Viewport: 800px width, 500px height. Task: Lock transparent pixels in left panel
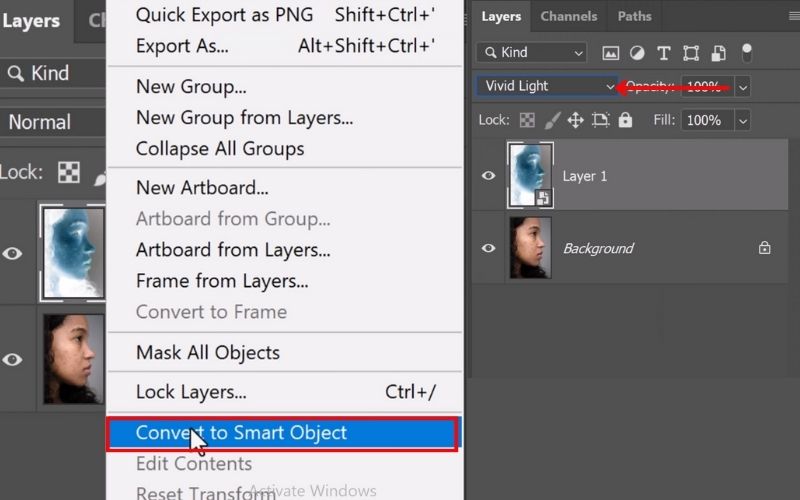68,172
